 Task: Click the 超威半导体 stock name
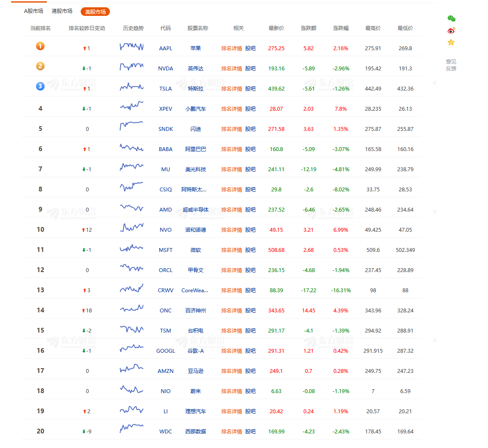click(196, 210)
